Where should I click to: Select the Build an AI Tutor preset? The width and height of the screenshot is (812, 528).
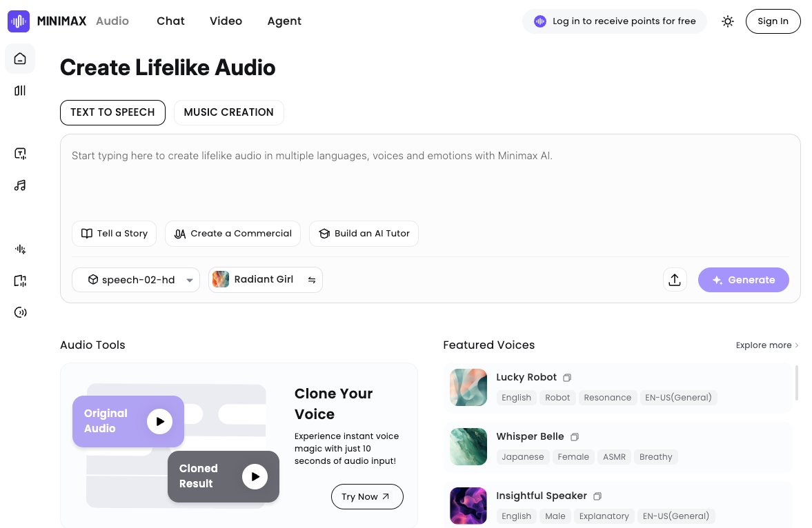coord(364,234)
